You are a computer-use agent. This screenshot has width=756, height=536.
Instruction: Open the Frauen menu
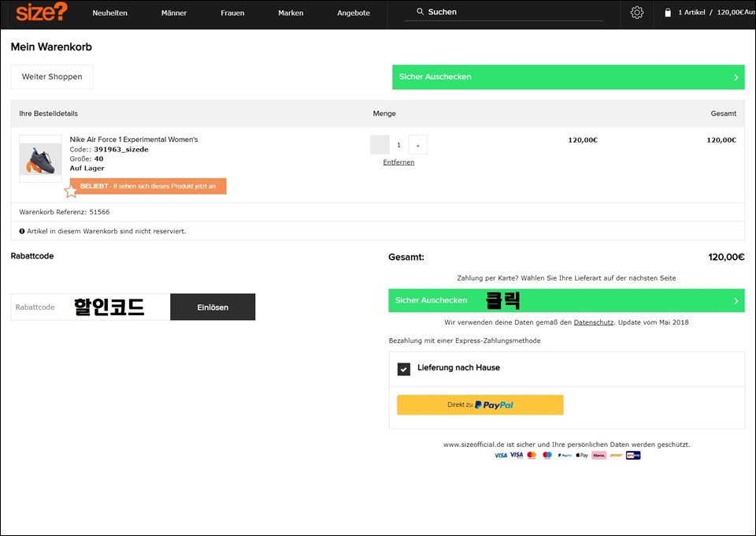(x=232, y=13)
